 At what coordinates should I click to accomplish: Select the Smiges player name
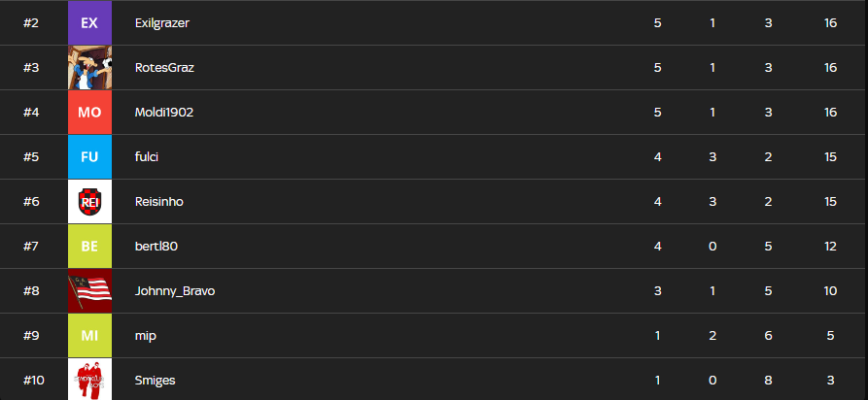click(155, 380)
